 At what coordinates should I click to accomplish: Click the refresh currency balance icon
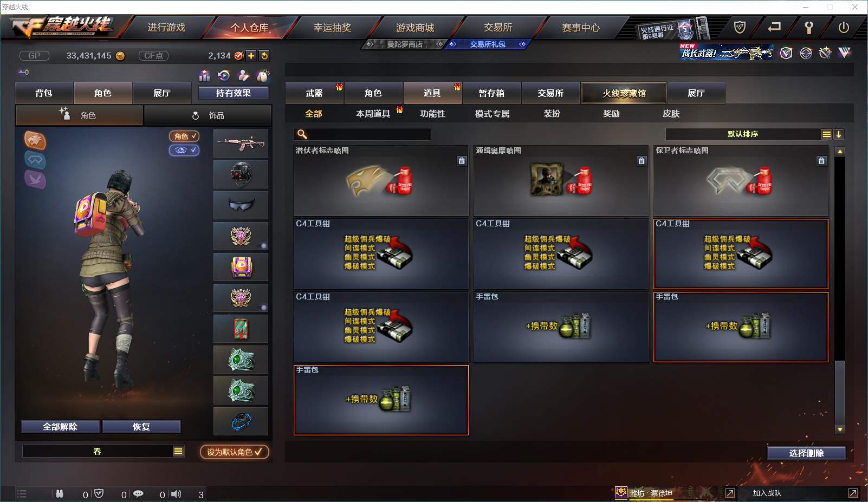click(264, 56)
